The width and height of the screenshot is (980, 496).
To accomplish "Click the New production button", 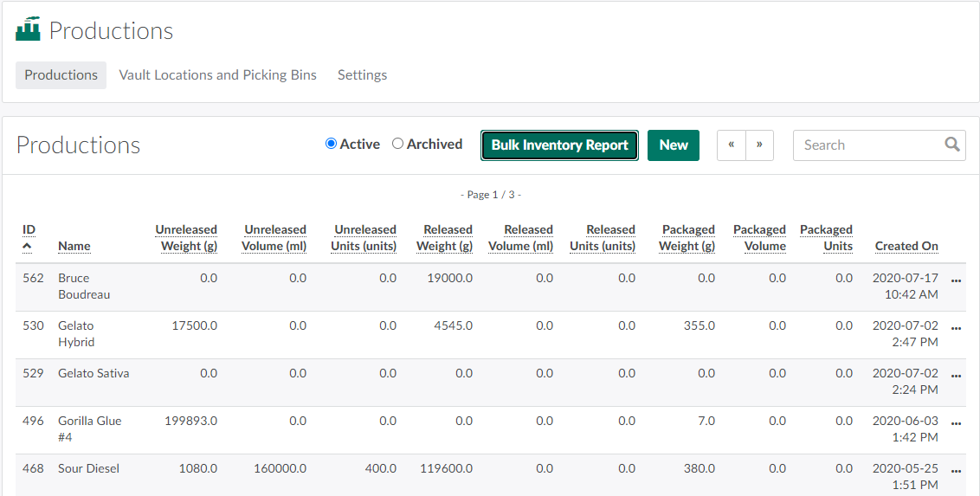I will (673, 145).
